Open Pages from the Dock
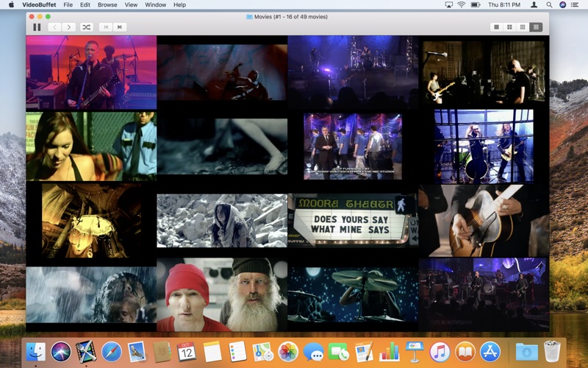The image size is (588, 368). tap(364, 352)
